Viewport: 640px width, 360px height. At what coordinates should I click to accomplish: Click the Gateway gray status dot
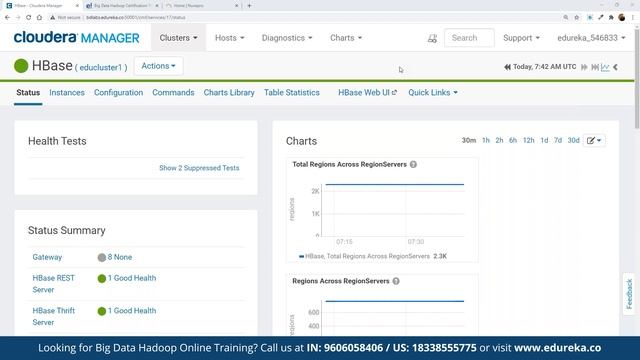[x=102, y=258]
